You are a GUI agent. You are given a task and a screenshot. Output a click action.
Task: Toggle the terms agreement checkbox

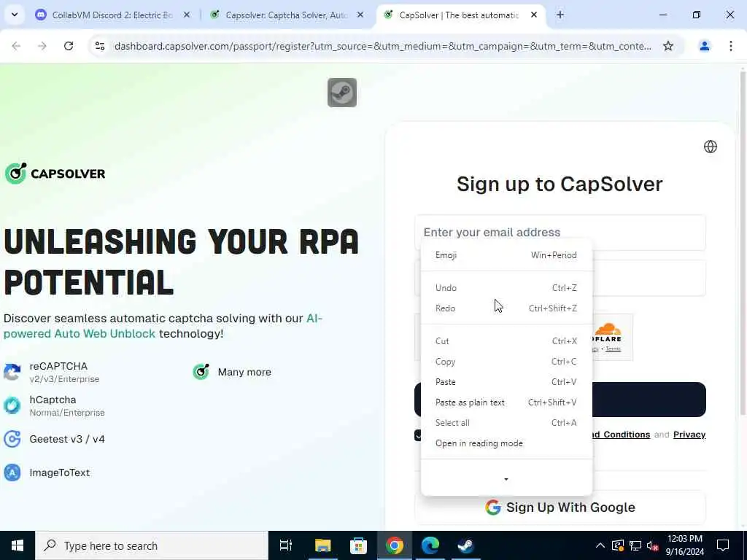pyautogui.click(x=418, y=435)
